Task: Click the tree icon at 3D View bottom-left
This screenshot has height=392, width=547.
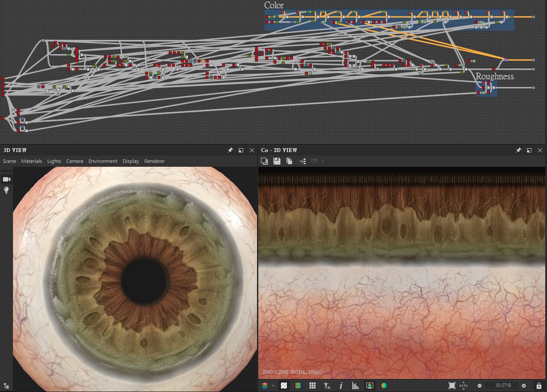Action: point(7,386)
